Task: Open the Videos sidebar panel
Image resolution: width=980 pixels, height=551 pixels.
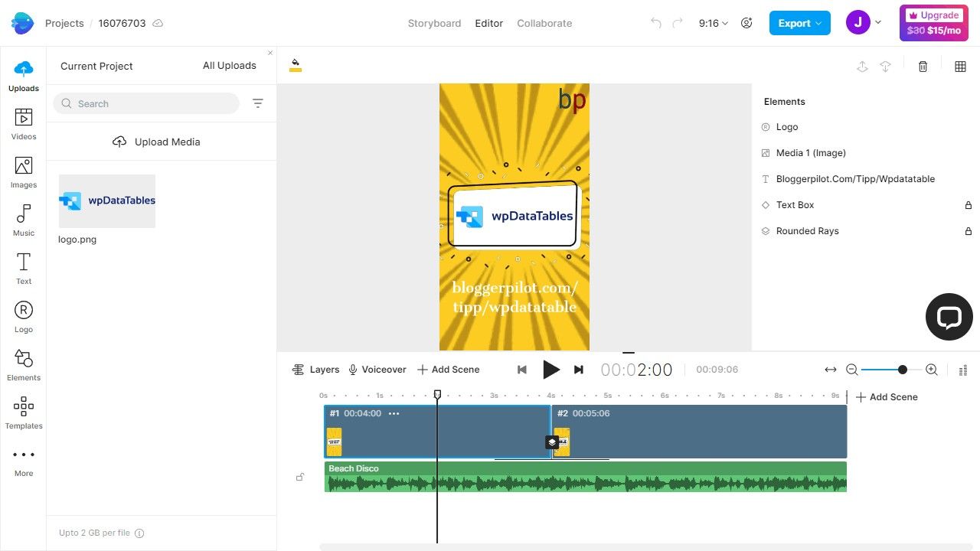Action: 24,124
